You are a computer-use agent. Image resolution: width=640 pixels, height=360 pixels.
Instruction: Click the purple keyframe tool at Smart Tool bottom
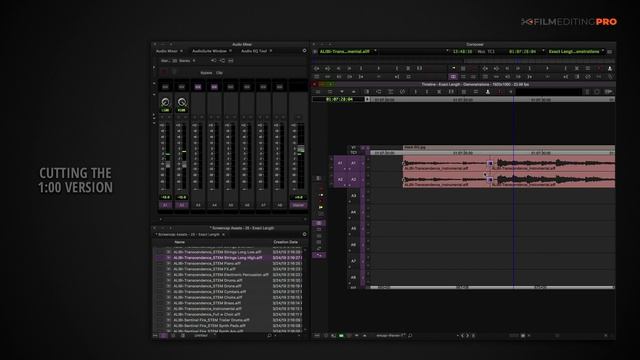click(x=319, y=255)
